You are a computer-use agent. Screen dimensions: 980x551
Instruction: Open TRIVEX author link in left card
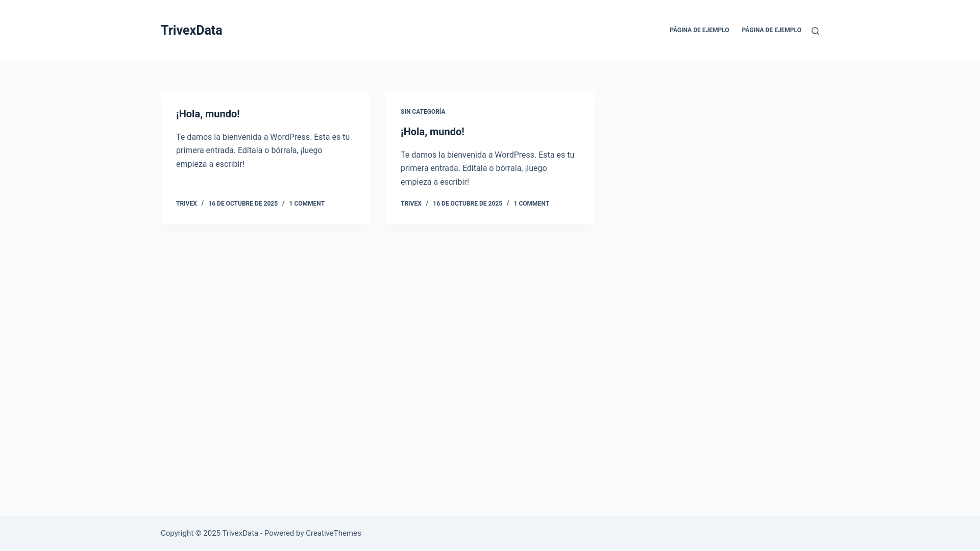186,204
